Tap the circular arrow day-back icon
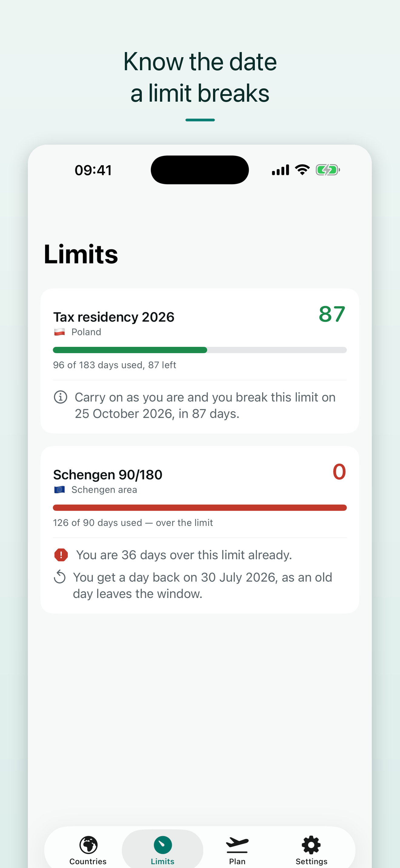Image resolution: width=400 pixels, height=868 pixels. coord(60,577)
